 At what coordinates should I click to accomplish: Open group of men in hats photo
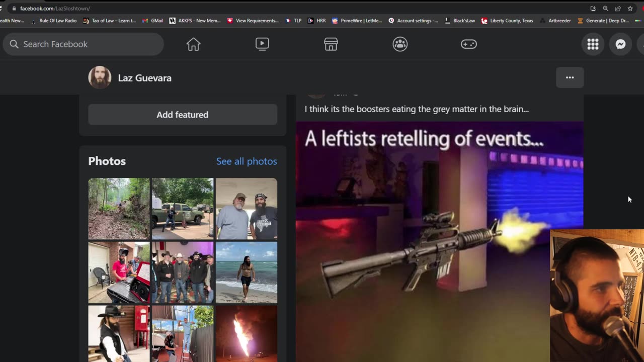pos(183,273)
